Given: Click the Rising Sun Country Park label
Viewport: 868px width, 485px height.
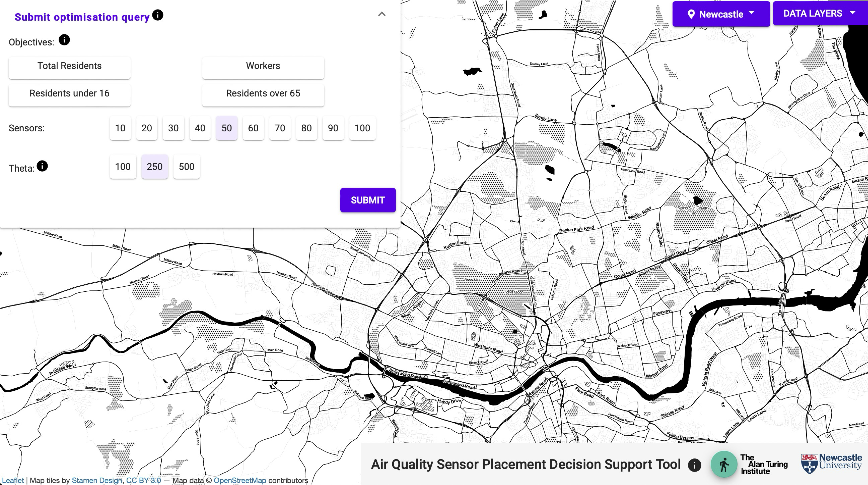Looking at the screenshot, I should point(693,210).
